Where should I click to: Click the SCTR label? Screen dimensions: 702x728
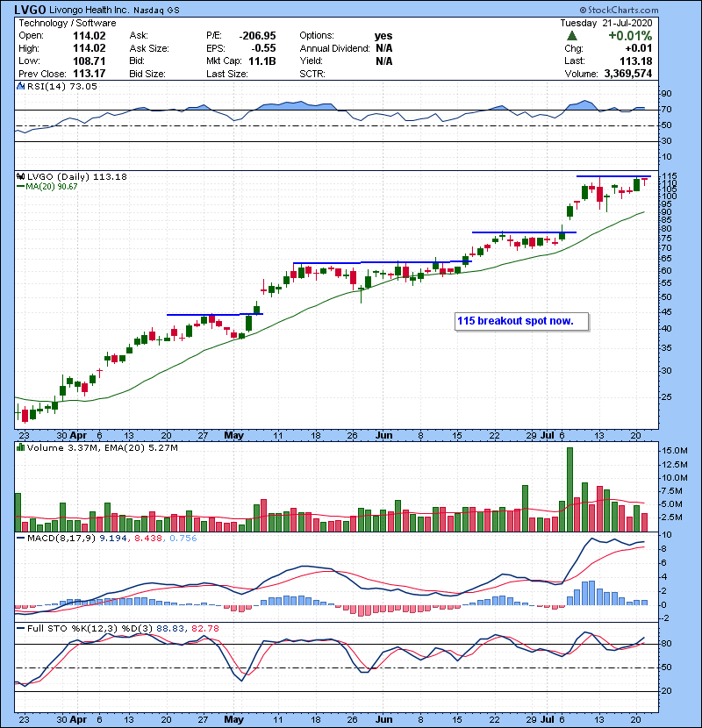pyautogui.click(x=312, y=74)
